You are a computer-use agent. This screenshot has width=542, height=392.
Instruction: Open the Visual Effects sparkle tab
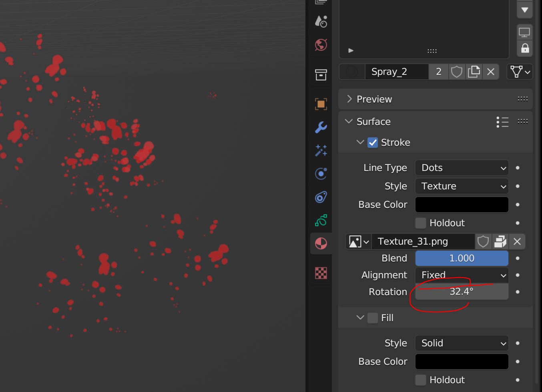pos(321,151)
